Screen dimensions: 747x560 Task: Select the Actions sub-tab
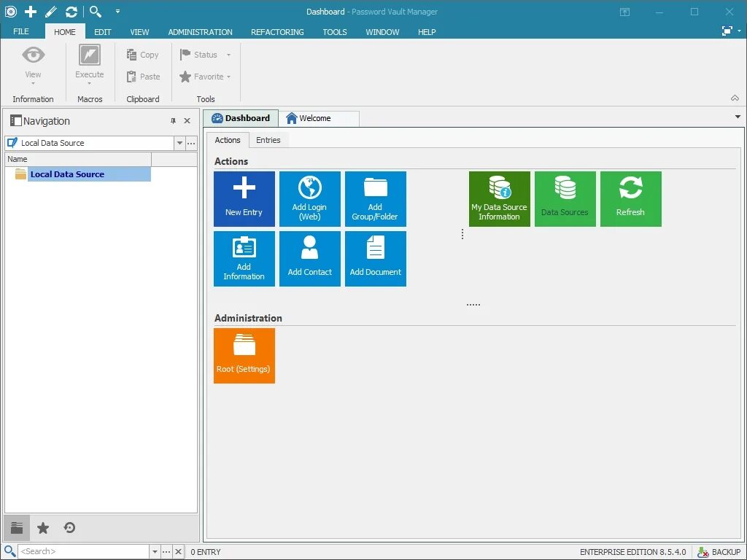pos(228,140)
